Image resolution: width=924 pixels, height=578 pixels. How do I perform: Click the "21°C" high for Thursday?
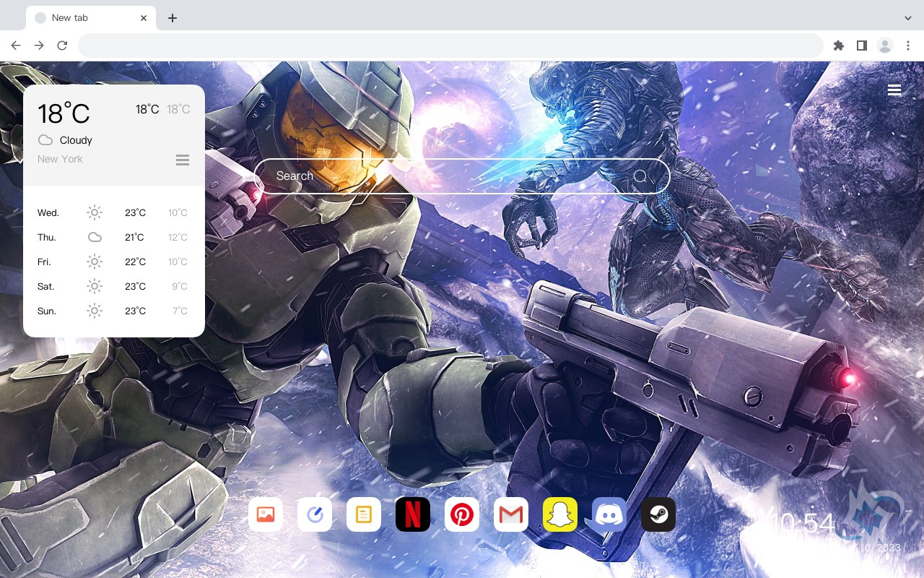[134, 237]
